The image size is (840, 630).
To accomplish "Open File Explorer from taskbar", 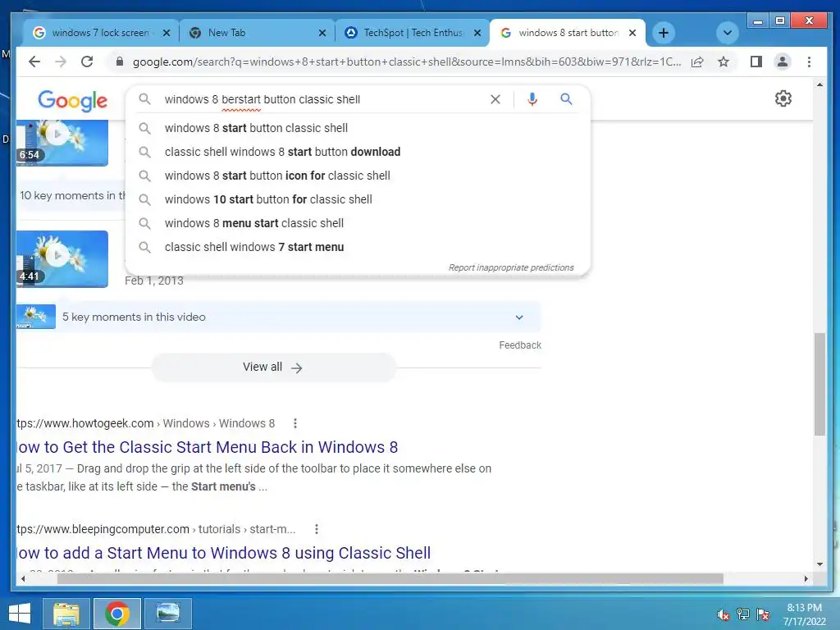I will pyautogui.click(x=66, y=614).
